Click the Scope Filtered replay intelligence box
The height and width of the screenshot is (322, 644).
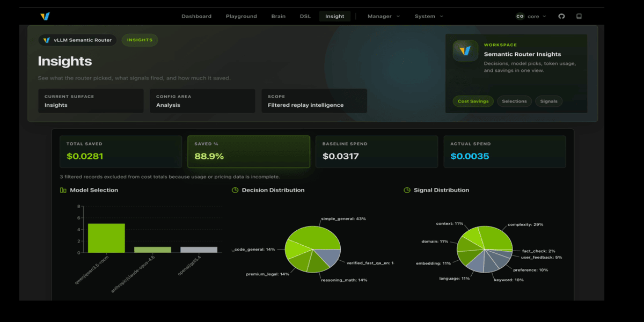click(314, 101)
